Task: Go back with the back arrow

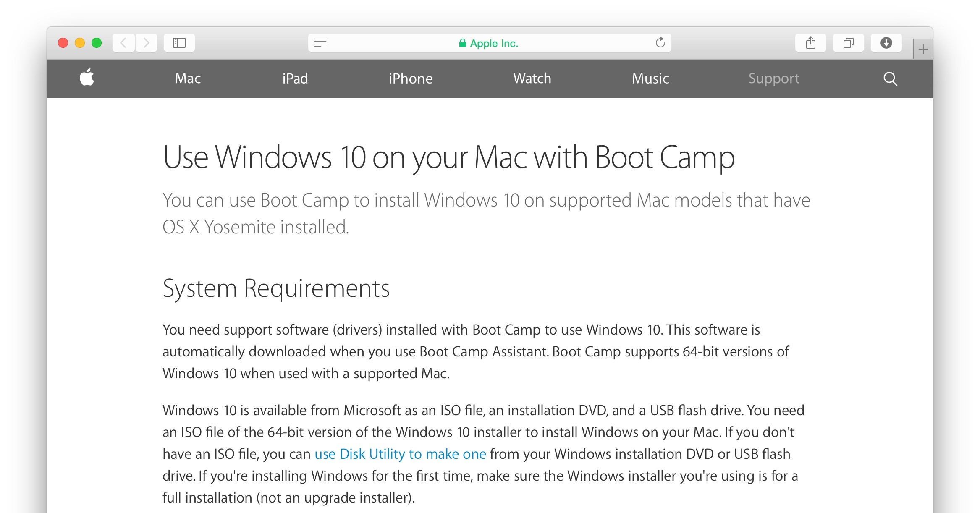Action: [x=123, y=43]
